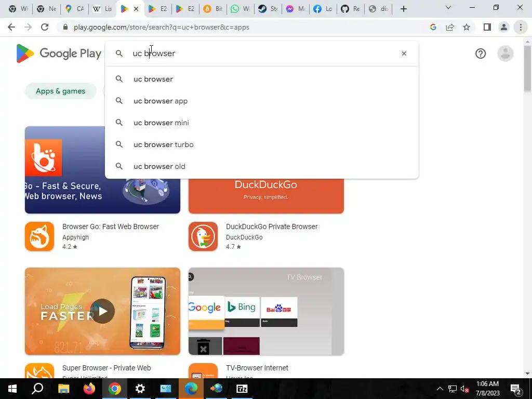Open the Chrome profile icon
The height and width of the screenshot is (399, 532).
[504, 27]
